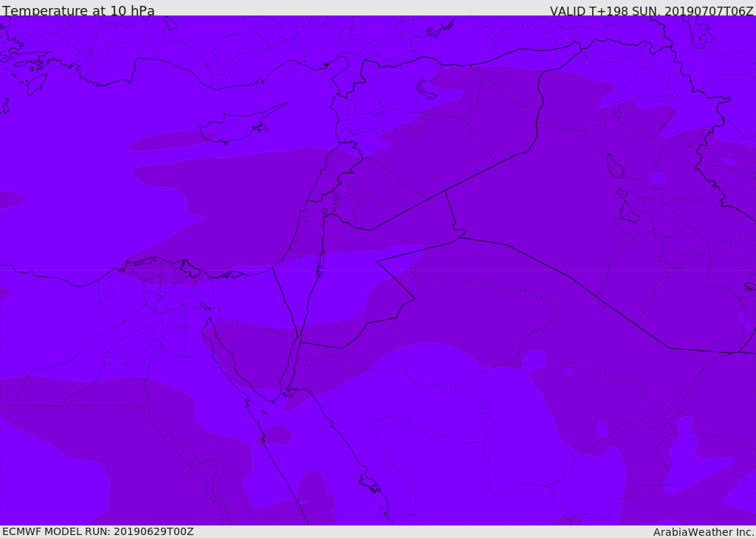Click the 'ECMWF MODEL RUN: 20190629T00Z' label

point(98,531)
